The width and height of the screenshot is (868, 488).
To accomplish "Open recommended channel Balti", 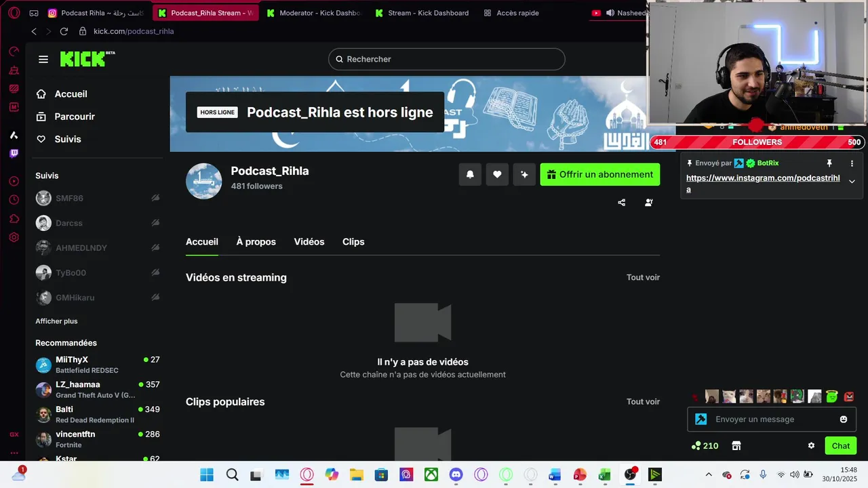I will point(98,415).
